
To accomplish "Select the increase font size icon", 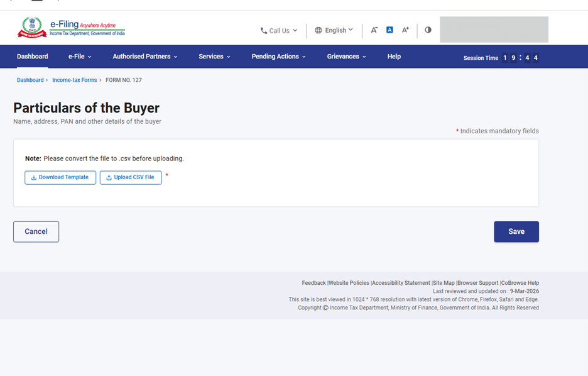I will click(405, 30).
